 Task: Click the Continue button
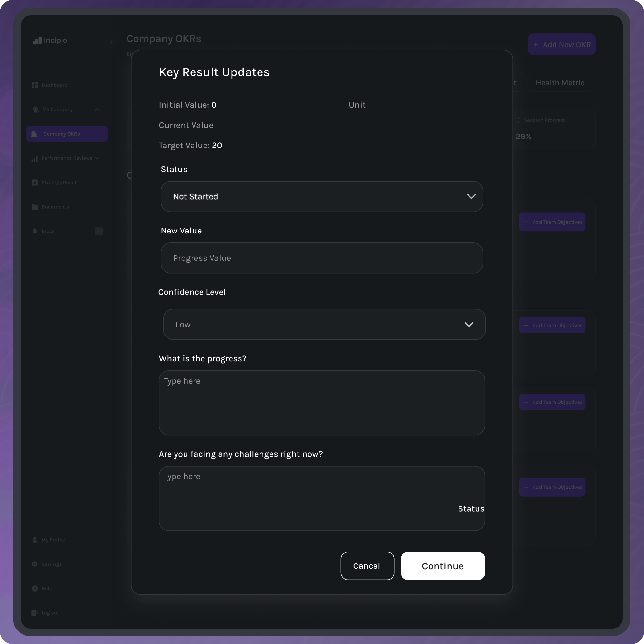[443, 566]
